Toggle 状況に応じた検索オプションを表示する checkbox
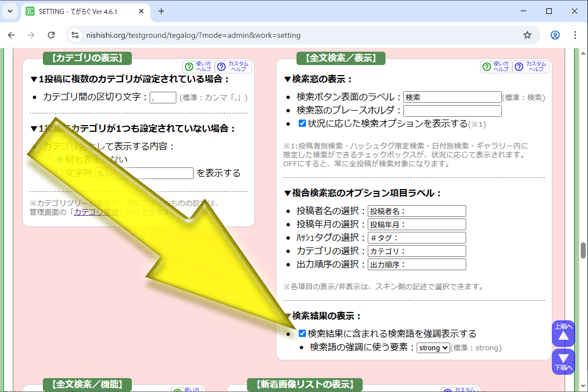 [302, 123]
